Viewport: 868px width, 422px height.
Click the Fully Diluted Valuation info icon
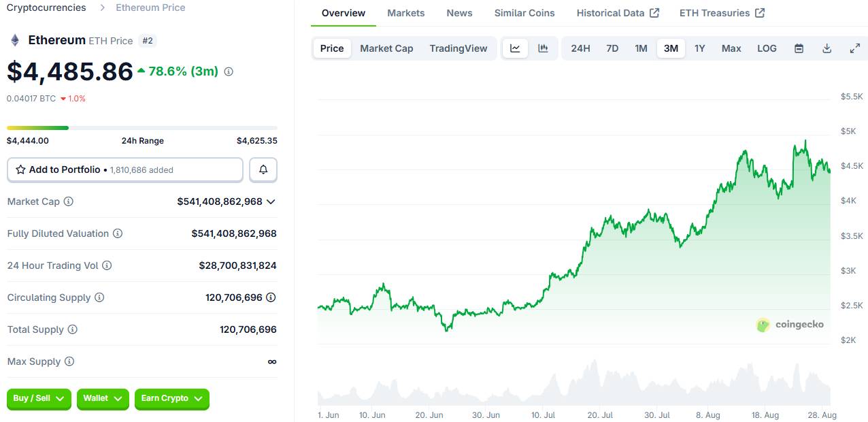tap(118, 233)
